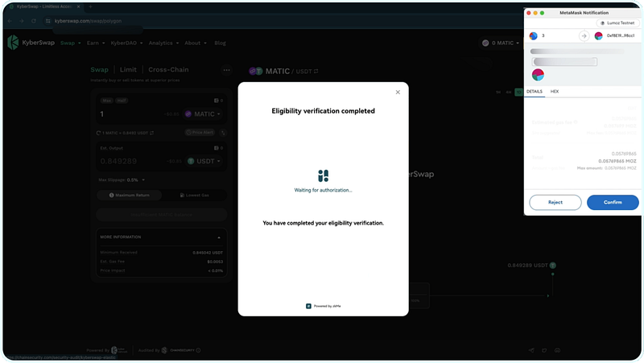Open the Analytics dropdown
The image size is (644, 363).
coord(163,43)
